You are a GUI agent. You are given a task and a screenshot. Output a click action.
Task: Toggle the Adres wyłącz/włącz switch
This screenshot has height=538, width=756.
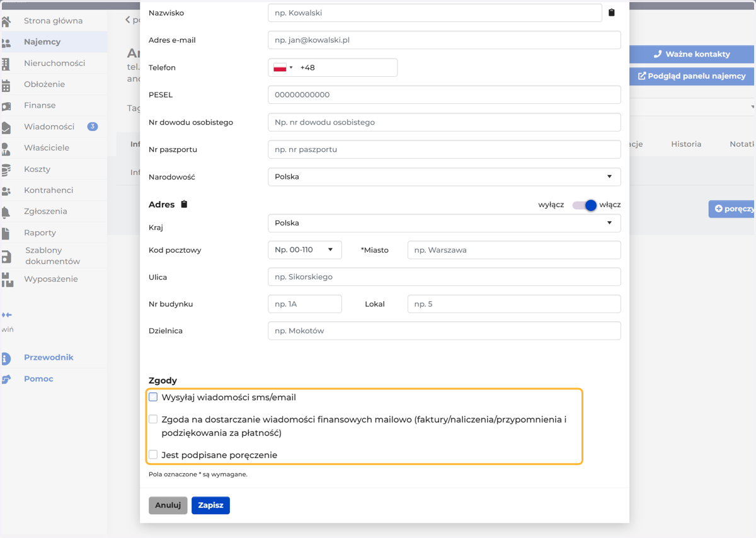point(584,205)
